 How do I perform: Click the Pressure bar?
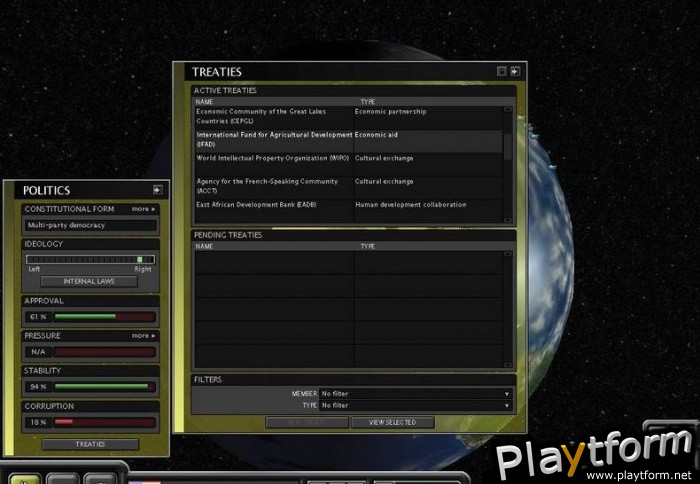click(x=104, y=352)
